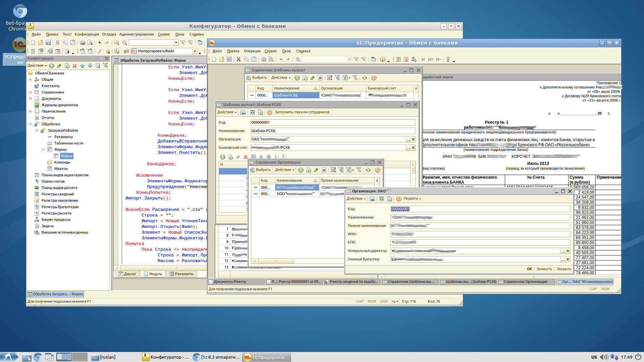Clear Организация field in Шаблон РСХБ

413,139
